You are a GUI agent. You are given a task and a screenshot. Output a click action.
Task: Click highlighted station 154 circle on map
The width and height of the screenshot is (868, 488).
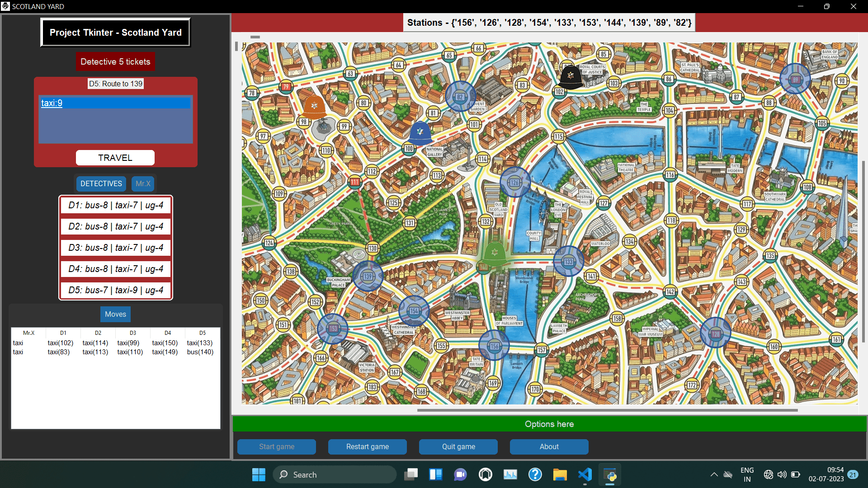(x=414, y=310)
